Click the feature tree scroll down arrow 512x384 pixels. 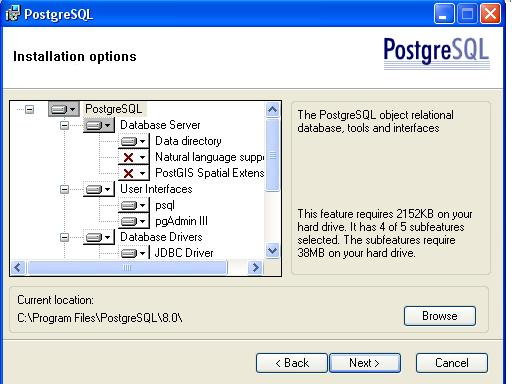click(273, 250)
